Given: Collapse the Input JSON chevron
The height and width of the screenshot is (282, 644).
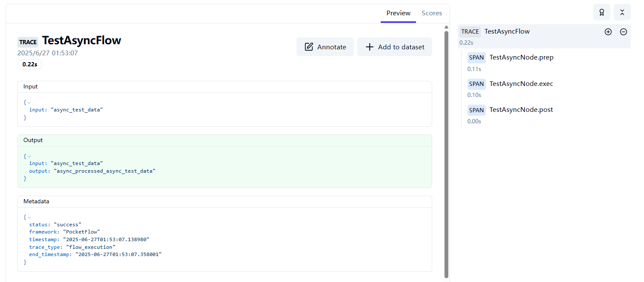Looking at the screenshot, I should click(29, 103).
